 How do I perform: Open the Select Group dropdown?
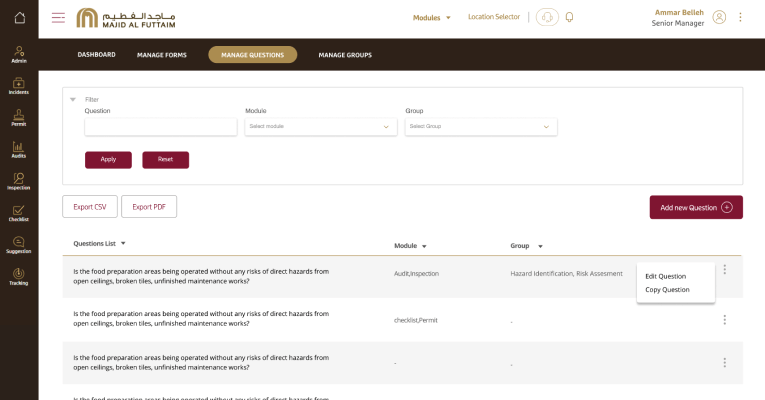(x=480, y=127)
